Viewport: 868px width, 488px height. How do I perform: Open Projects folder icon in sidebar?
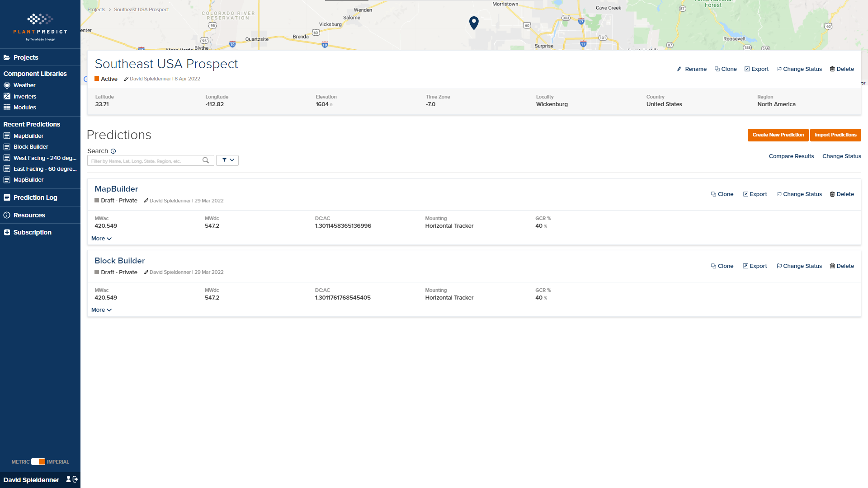pos(7,57)
